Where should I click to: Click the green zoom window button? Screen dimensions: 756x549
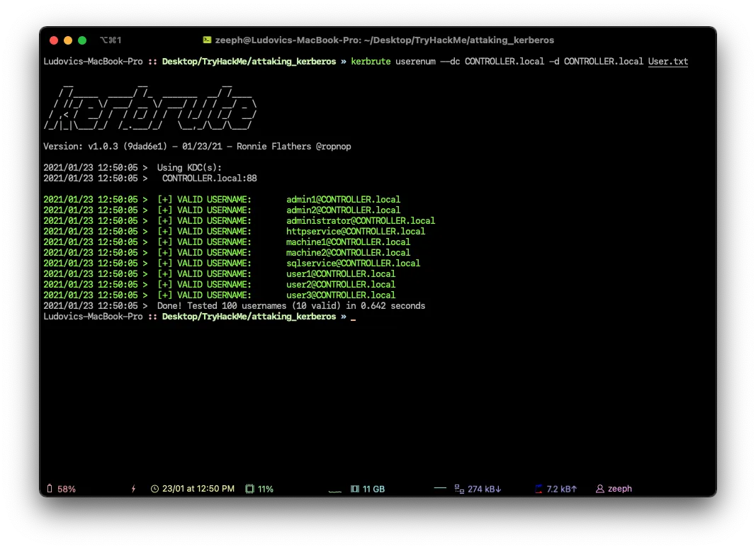tap(82, 40)
